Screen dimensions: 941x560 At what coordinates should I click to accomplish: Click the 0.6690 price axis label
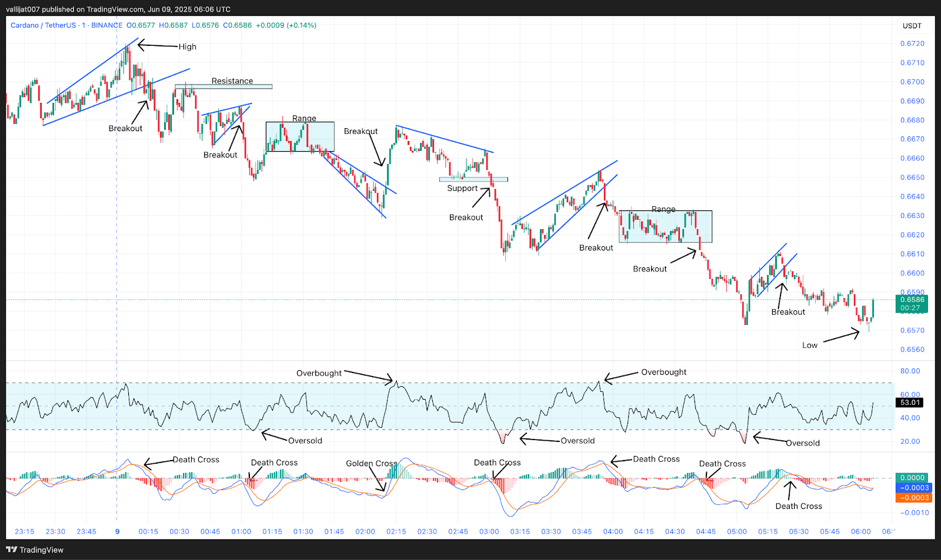click(x=912, y=101)
